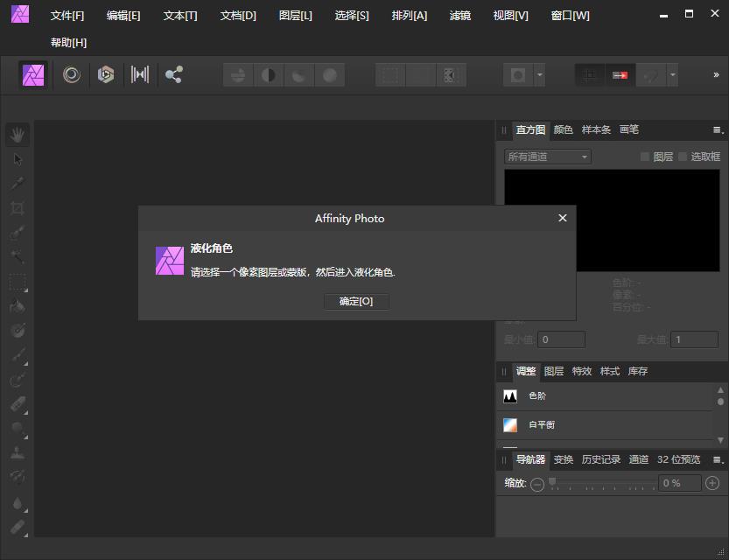Select the Crop tool
Viewport: 729px width, 560px height.
tap(18, 207)
